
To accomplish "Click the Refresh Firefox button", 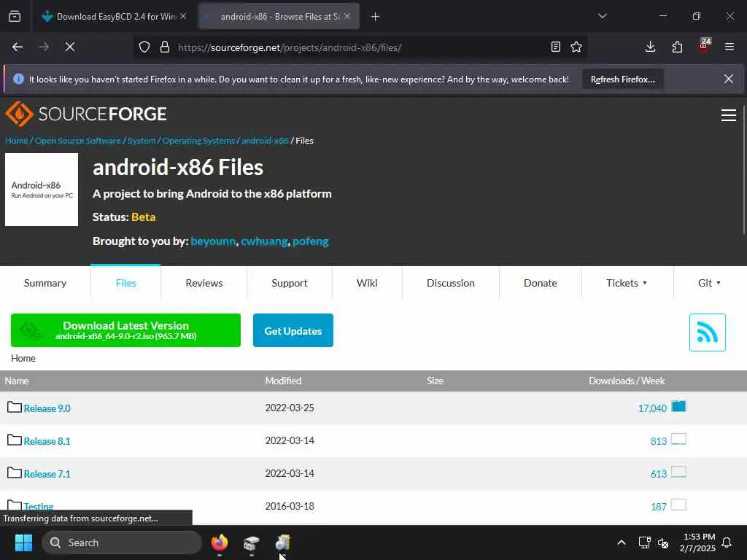I will 623,79.
